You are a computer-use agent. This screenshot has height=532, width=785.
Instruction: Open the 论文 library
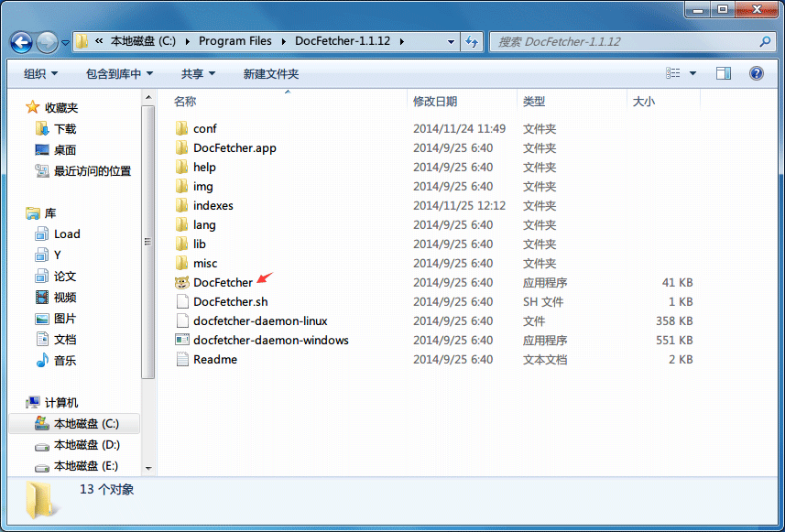pos(65,277)
